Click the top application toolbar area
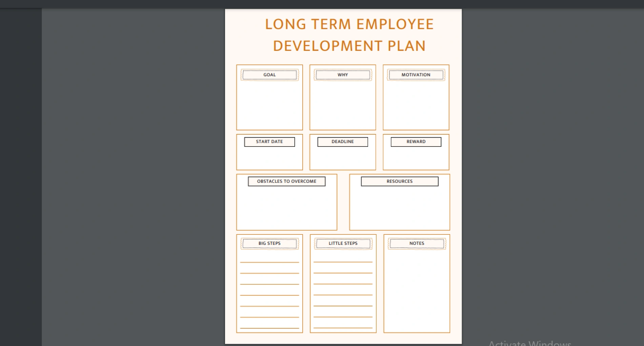Image resolution: width=644 pixels, height=346 pixels. [322, 3]
